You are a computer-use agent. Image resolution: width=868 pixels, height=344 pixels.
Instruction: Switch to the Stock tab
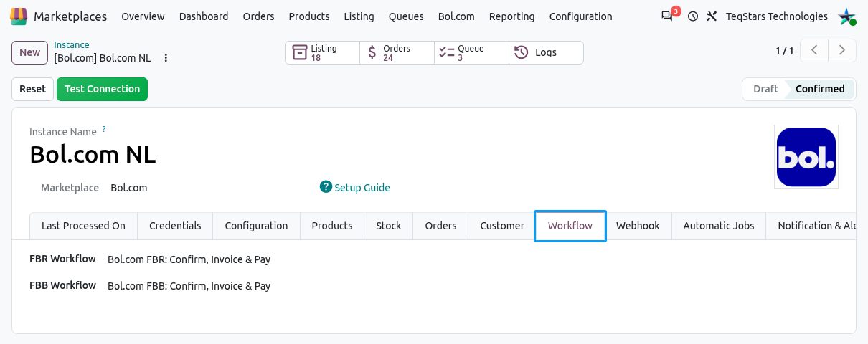click(389, 226)
